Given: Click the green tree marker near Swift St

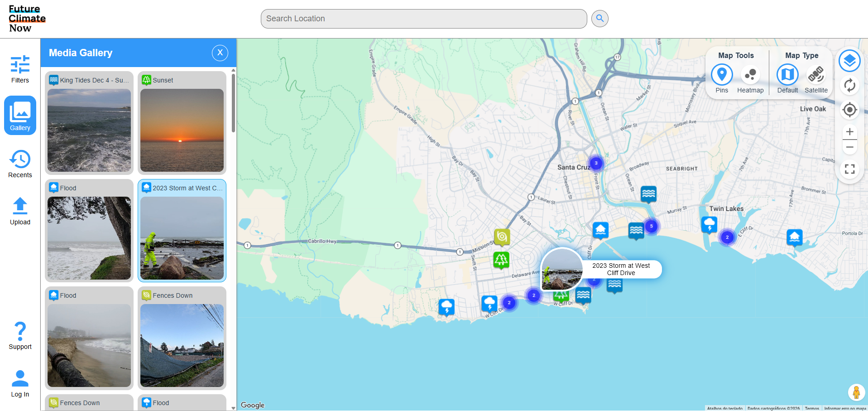Looking at the screenshot, I should 501,261.
